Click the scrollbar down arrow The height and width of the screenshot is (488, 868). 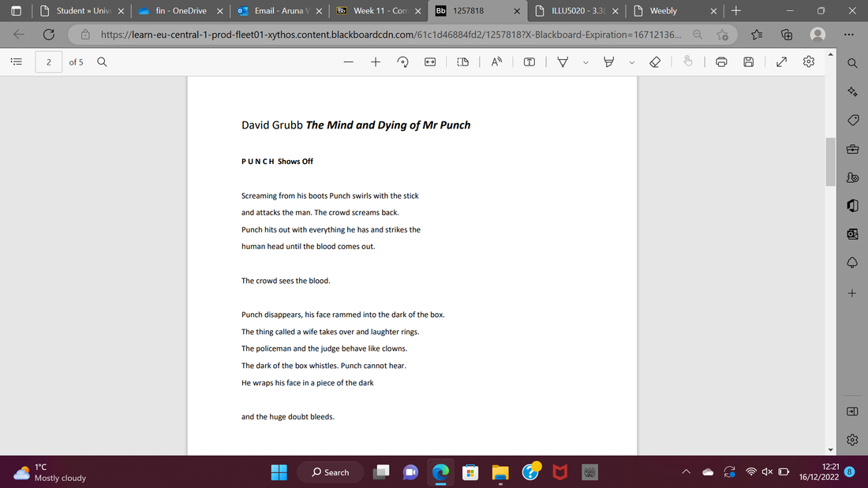tap(830, 450)
